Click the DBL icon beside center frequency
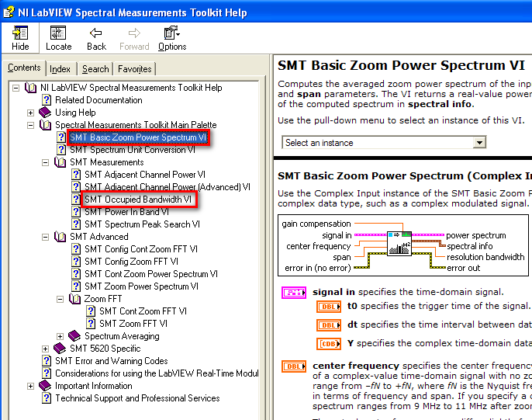The image size is (532, 420). (x=294, y=366)
